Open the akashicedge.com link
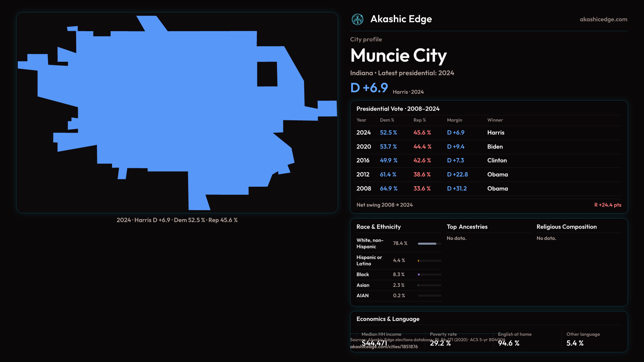Viewport: 644px width, 362px height. (603, 19)
